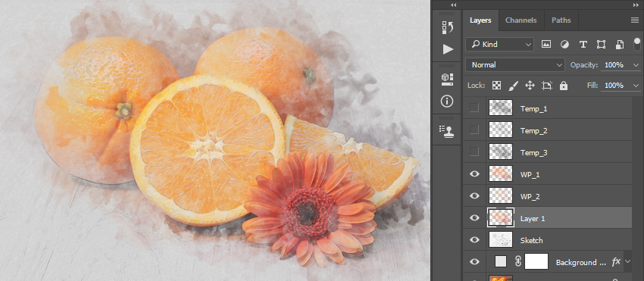Hide the WP_2 layer

(x=474, y=196)
